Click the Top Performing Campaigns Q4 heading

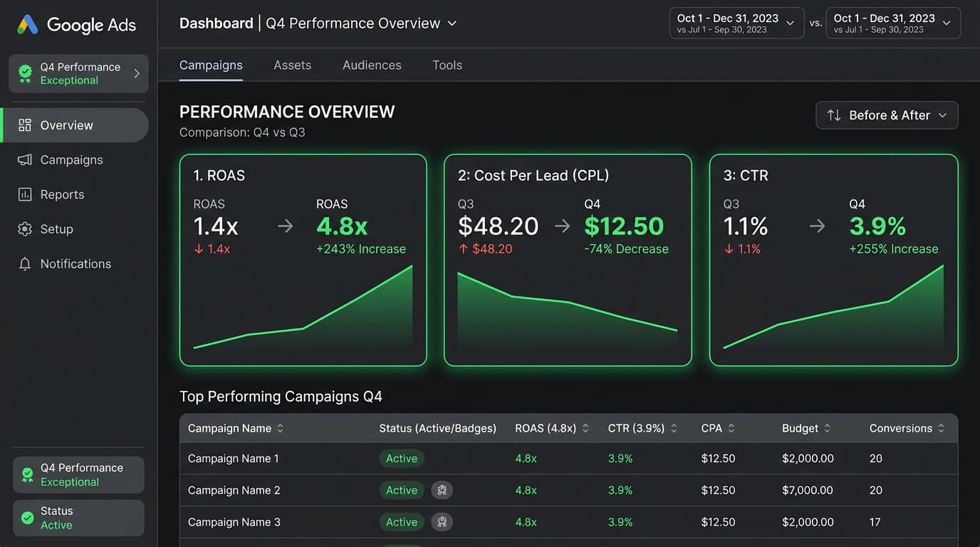tap(281, 397)
